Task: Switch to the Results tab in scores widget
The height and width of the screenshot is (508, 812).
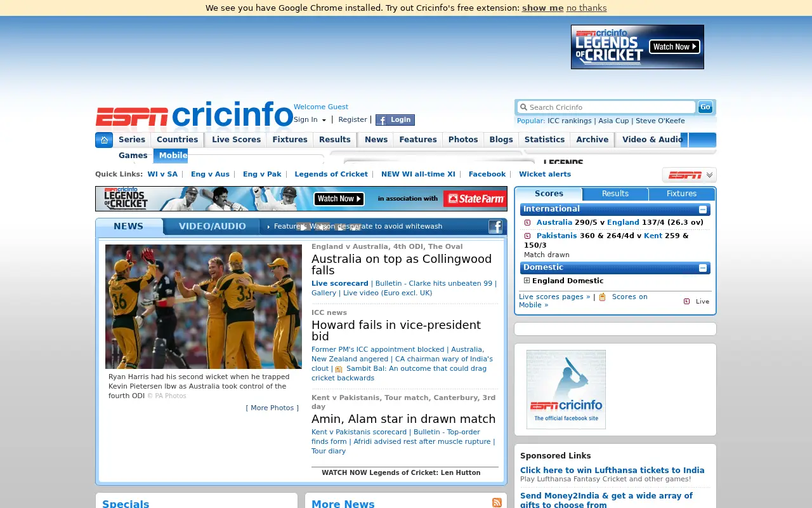Action: tap(615, 194)
